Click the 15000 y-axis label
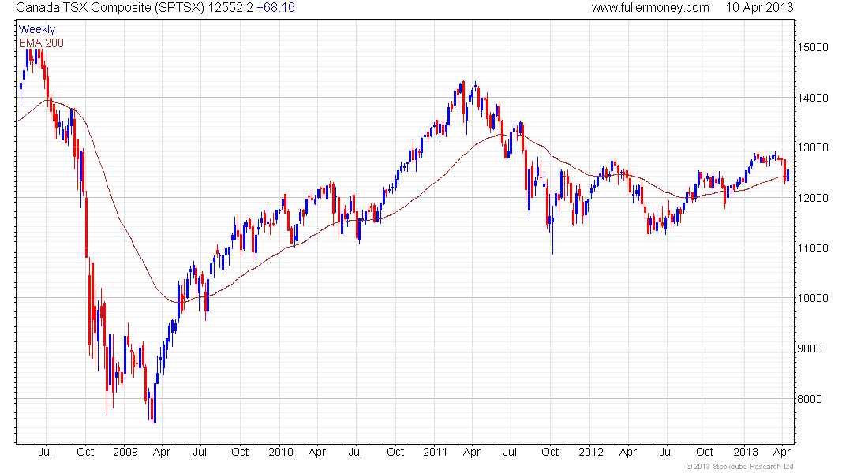The image size is (868, 473). click(813, 47)
